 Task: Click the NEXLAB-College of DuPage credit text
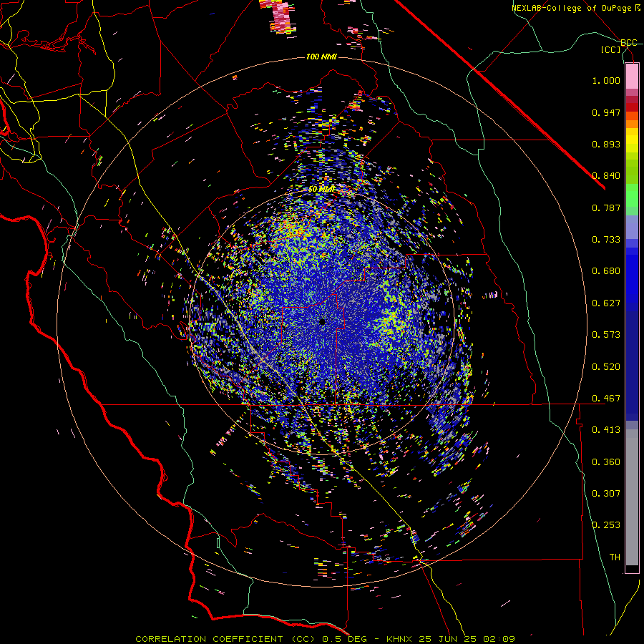point(575,8)
